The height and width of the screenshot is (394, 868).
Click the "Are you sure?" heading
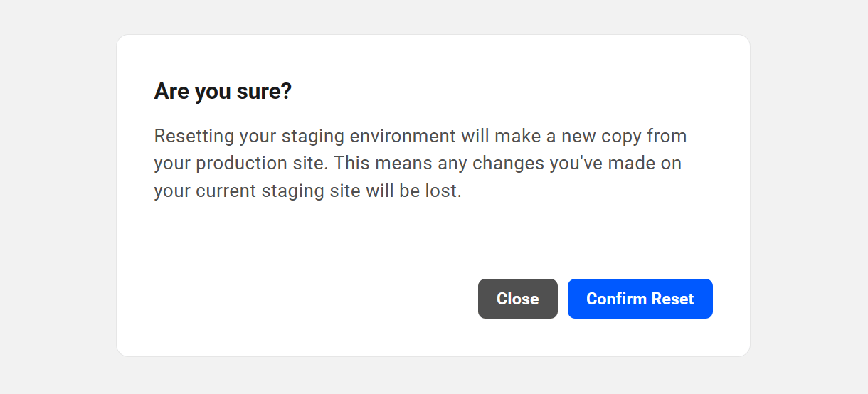(223, 92)
